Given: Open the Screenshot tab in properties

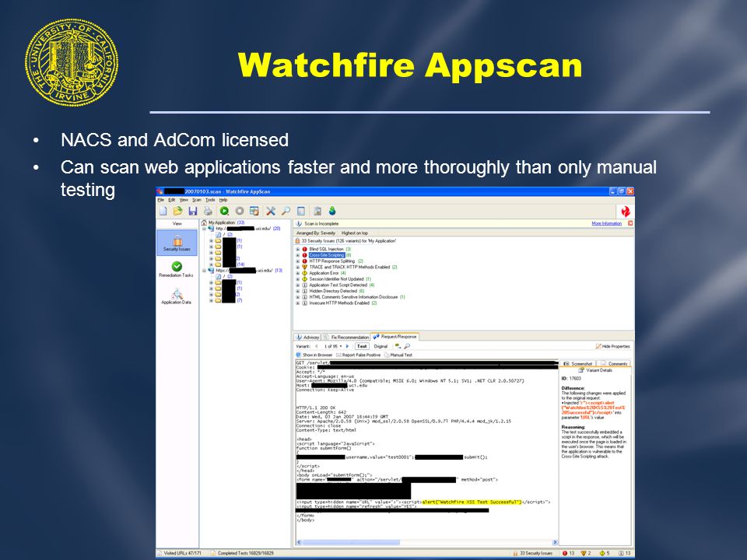Looking at the screenshot, I should click(578, 363).
